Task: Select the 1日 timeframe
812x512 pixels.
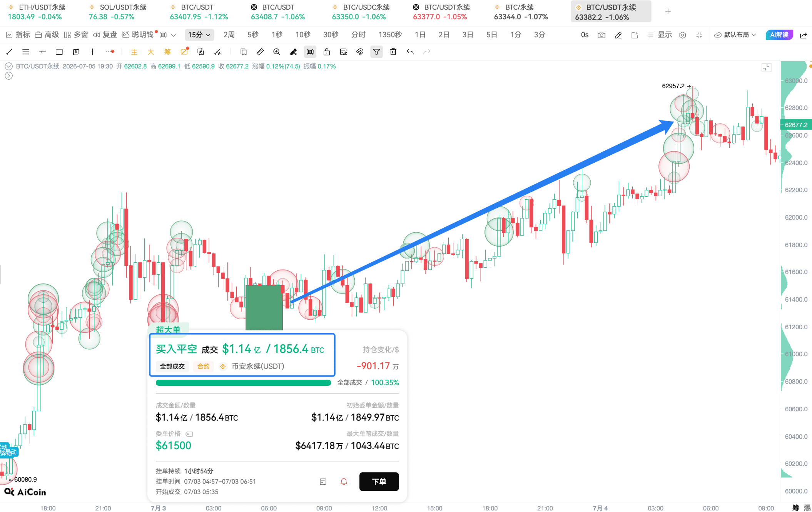Action: 420,35
